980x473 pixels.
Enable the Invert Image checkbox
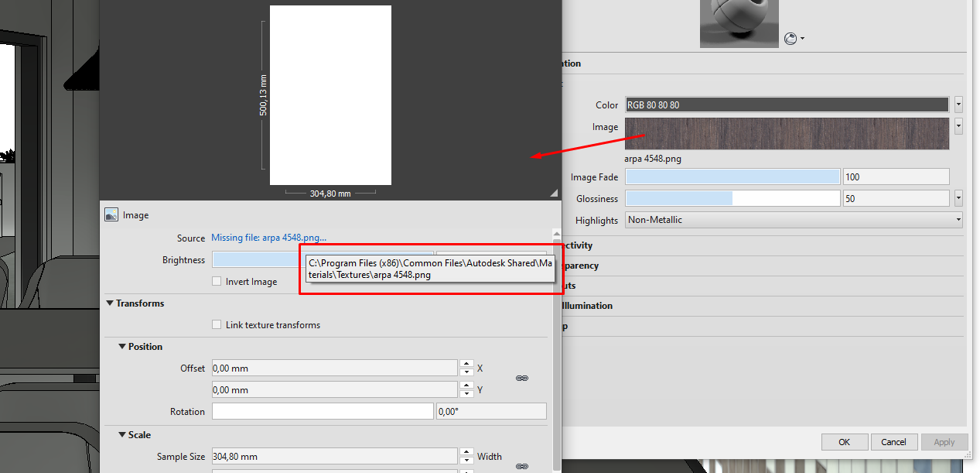217,281
